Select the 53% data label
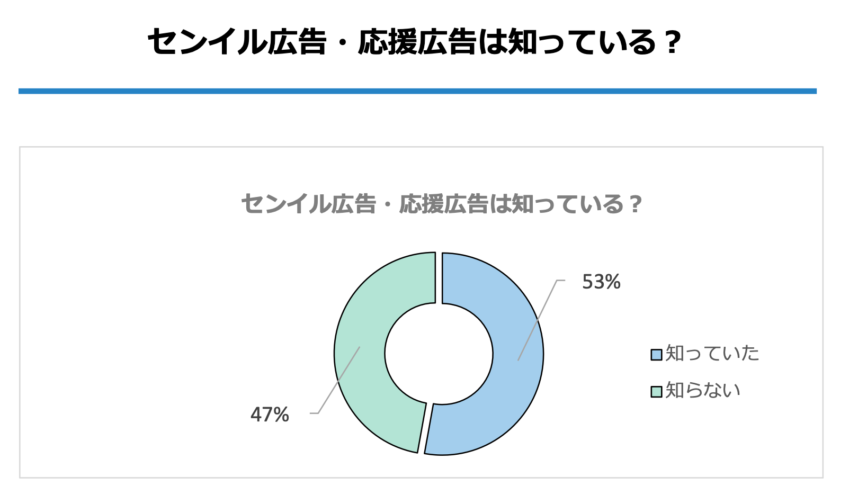Screen dimensions: 858x504 tap(601, 282)
